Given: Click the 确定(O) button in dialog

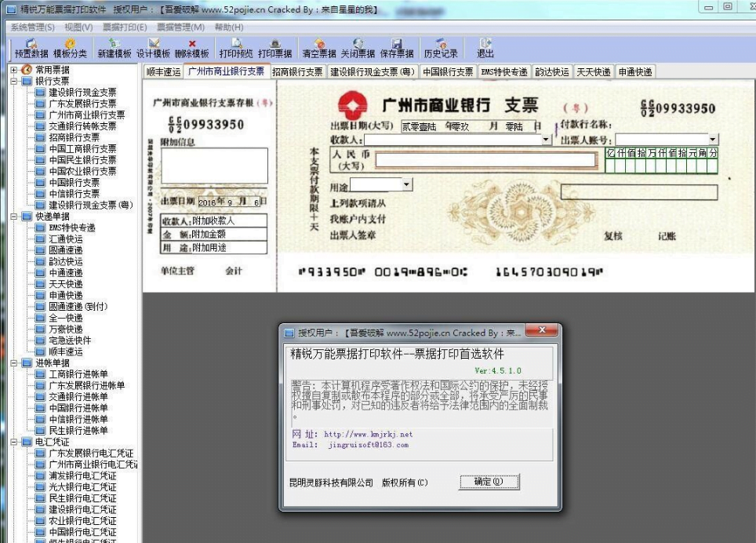Looking at the screenshot, I should pyautogui.click(x=489, y=482).
